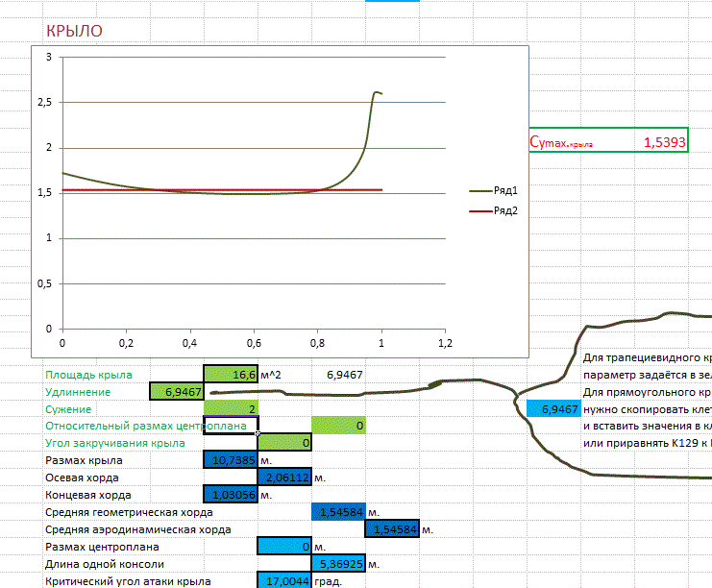Select the red horizontal line in the chart
712x588 pixels.
coord(221,190)
